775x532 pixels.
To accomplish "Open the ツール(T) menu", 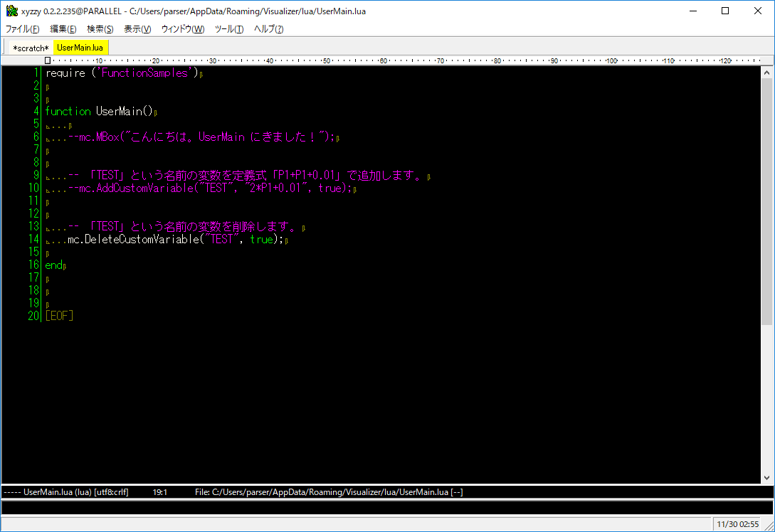I will [x=229, y=29].
